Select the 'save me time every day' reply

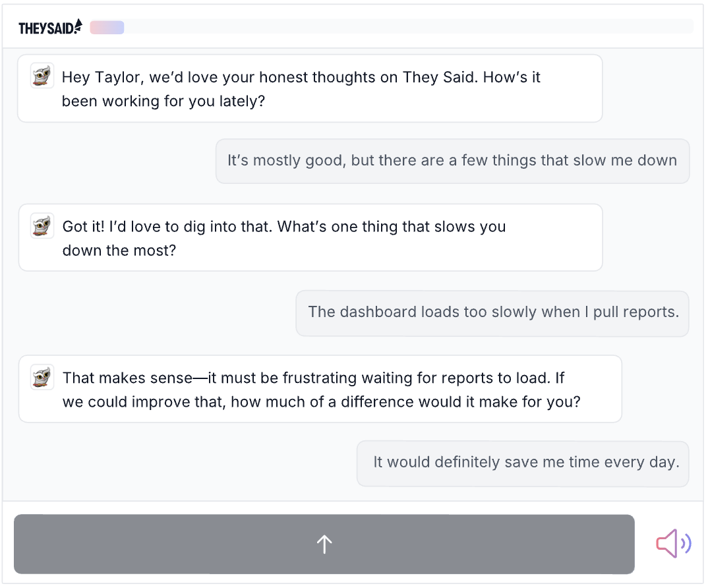523,463
